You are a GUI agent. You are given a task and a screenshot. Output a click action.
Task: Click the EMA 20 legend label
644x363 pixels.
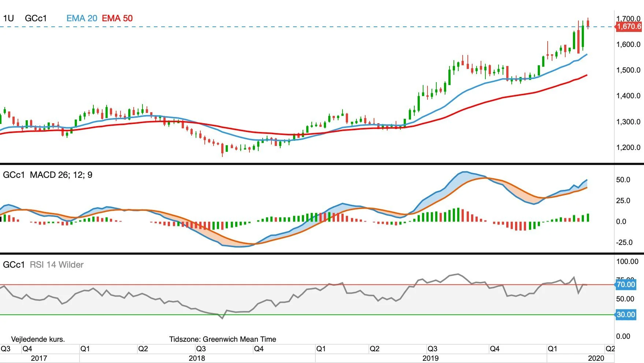coord(82,18)
